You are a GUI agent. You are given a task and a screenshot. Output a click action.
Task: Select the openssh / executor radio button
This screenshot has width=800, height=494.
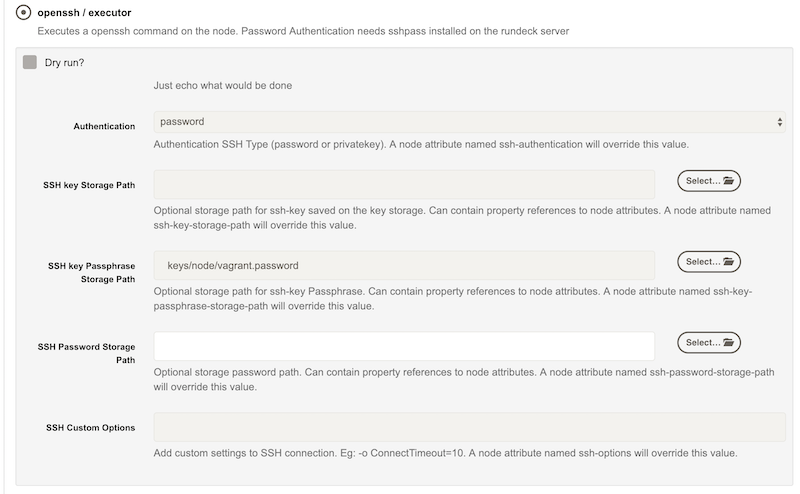(x=23, y=12)
